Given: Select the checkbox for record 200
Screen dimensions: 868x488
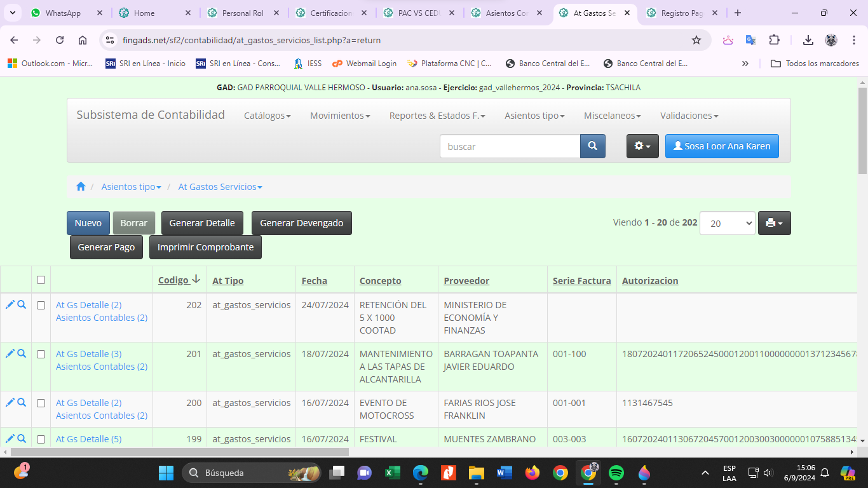Looking at the screenshot, I should [x=41, y=403].
